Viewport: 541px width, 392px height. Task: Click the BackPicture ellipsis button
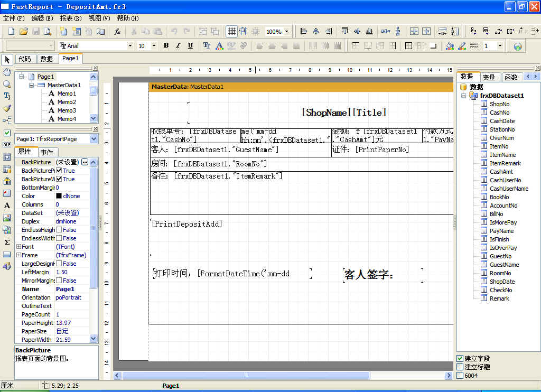point(85,162)
